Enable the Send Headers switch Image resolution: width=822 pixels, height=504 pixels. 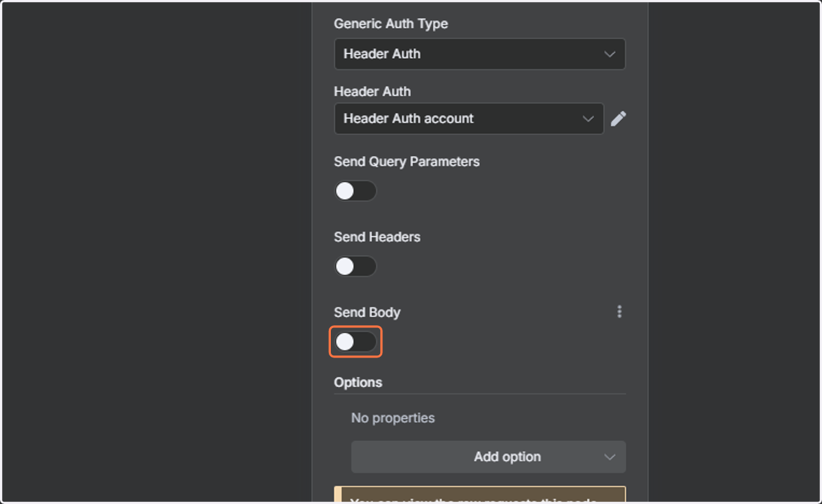[356, 266]
